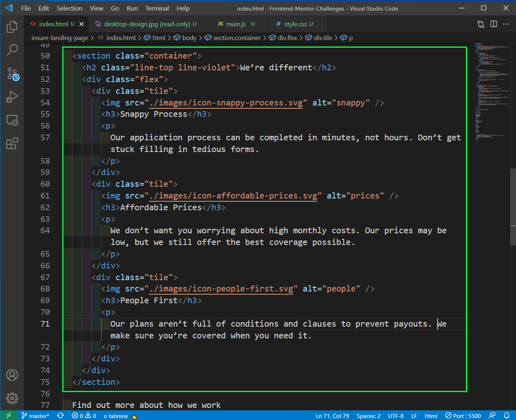516x420 pixels.
Task: Click 'People First' h3 text
Action: click(x=149, y=300)
